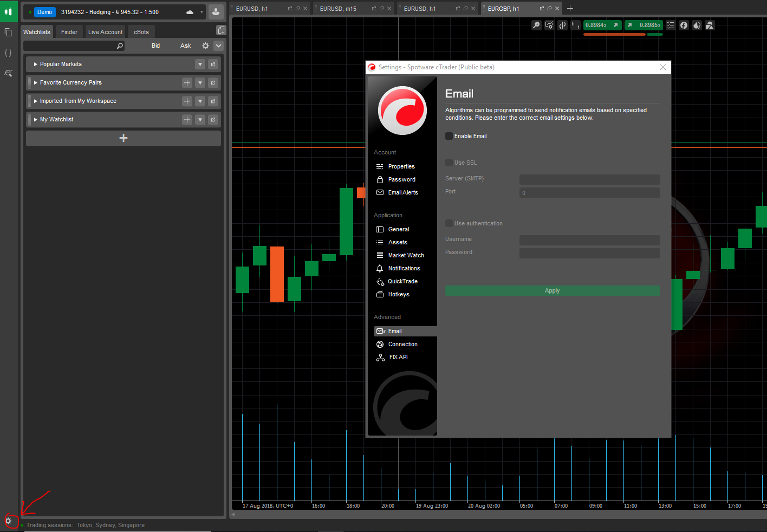Toggle the Use SSL checkbox
The width and height of the screenshot is (767, 532).
click(449, 163)
